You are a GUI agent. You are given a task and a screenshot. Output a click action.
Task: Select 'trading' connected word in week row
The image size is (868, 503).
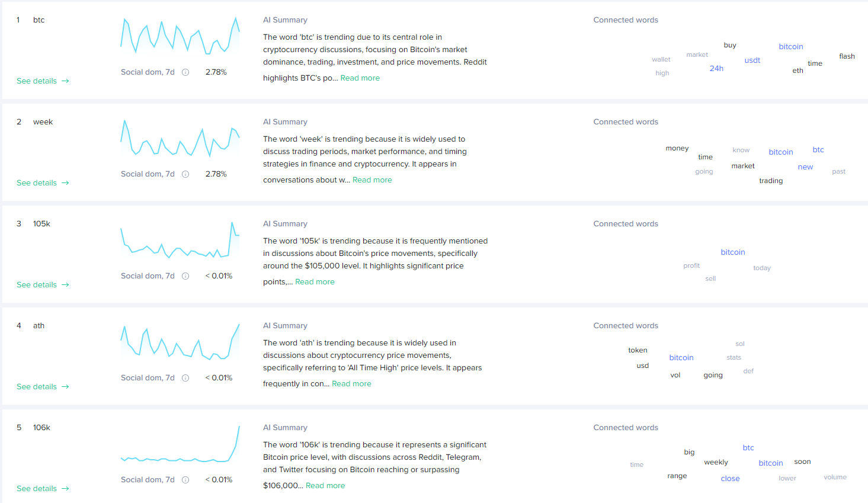click(x=771, y=181)
